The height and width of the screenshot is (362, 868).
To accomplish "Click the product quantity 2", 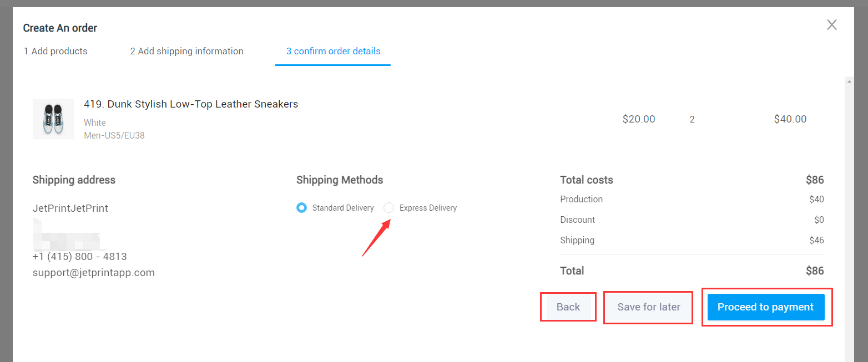I will pos(692,119).
